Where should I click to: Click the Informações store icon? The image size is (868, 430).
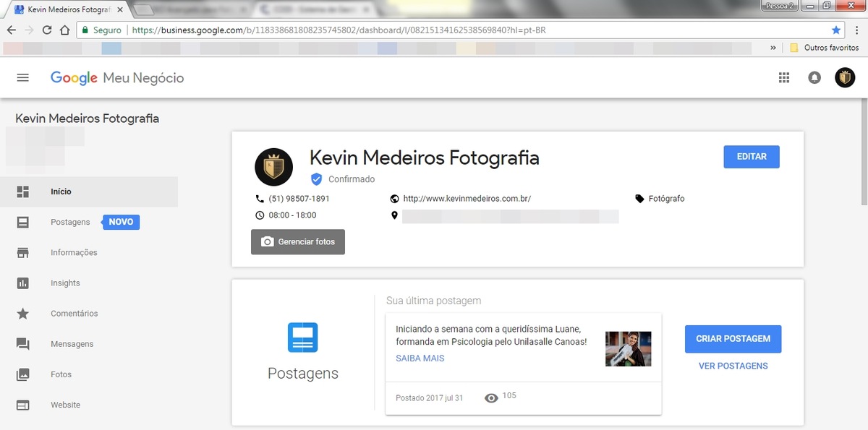click(23, 252)
